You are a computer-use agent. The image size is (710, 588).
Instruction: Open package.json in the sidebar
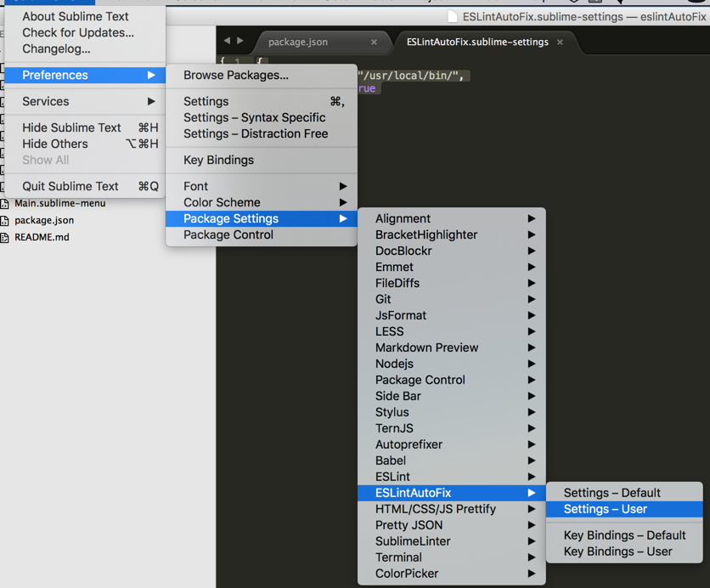coord(44,221)
